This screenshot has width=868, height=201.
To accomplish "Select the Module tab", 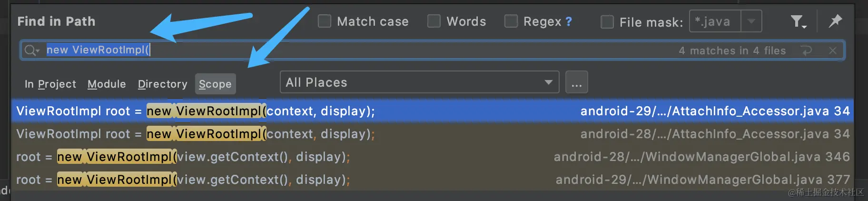I will tap(107, 84).
